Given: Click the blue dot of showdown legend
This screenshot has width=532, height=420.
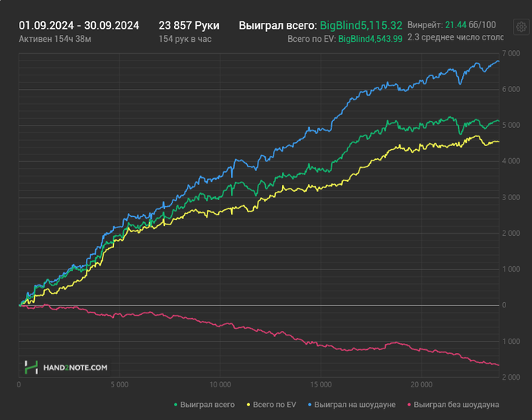Looking at the screenshot, I should (x=309, y=405).
